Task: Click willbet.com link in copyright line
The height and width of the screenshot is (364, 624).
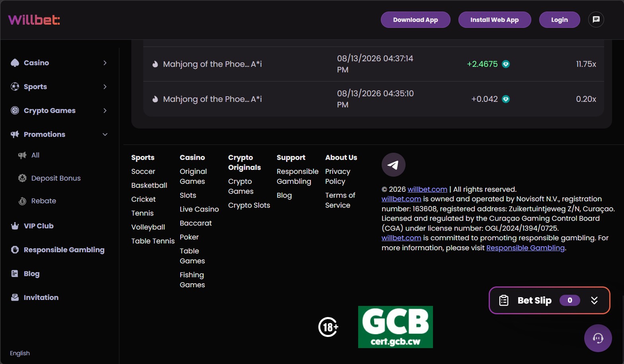Action: click(427, 189)
